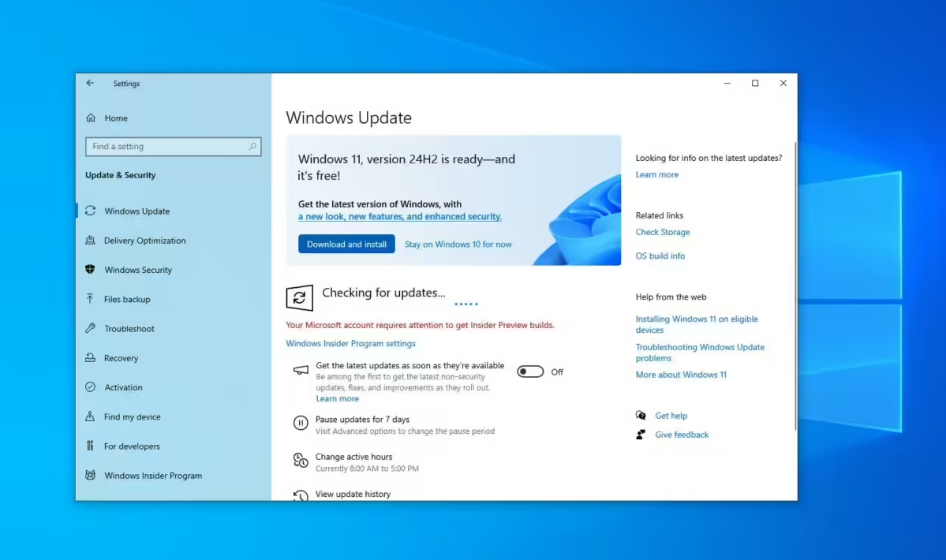The image size is (946, 560).
Task: Open Windows Insider Program settings link
Action: (x=350, y=344)
